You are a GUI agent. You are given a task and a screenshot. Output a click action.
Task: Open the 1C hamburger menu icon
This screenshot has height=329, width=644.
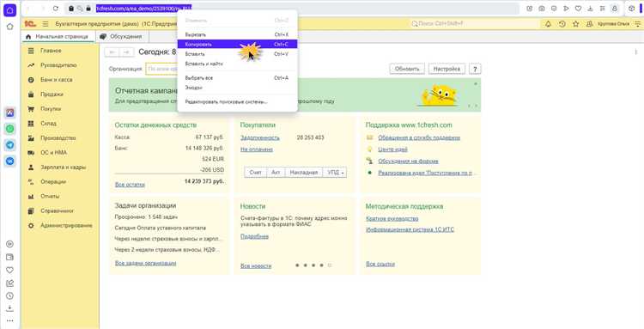click(x=46, y=24)
